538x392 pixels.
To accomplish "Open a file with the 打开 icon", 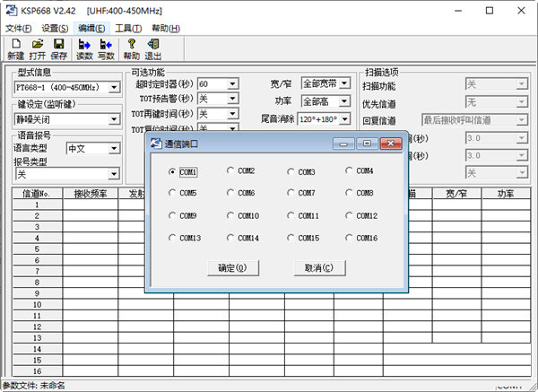I will click(x=37, y=48).
